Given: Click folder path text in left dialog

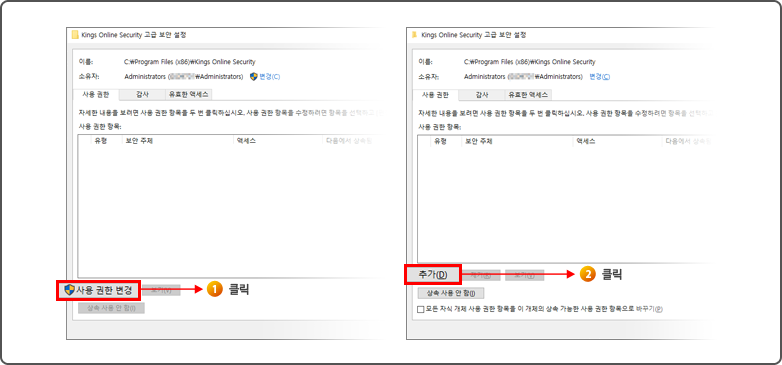Looking at the screenshot, I should coord(190,62).
